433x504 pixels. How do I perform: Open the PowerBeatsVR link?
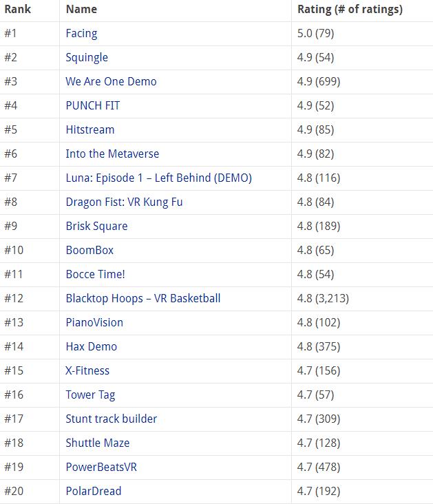pyautogui.click(x=101, y=467)
